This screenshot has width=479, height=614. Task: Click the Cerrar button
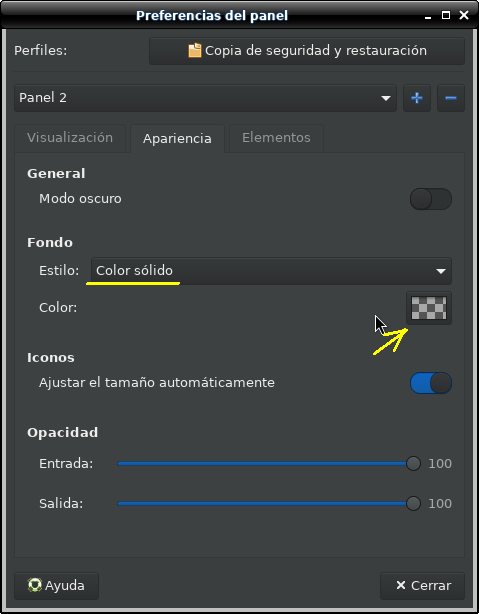(x=422, y=585)
